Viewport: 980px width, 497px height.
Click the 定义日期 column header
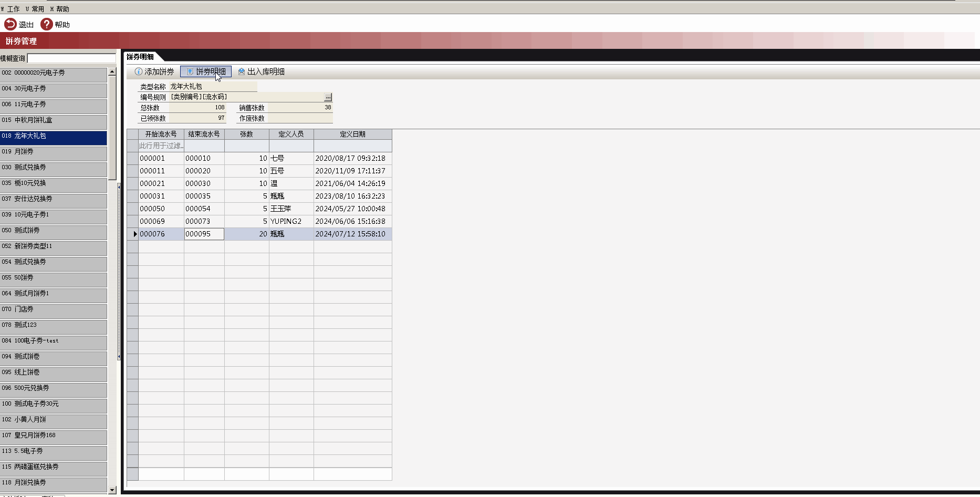click(x=353, y=134)
